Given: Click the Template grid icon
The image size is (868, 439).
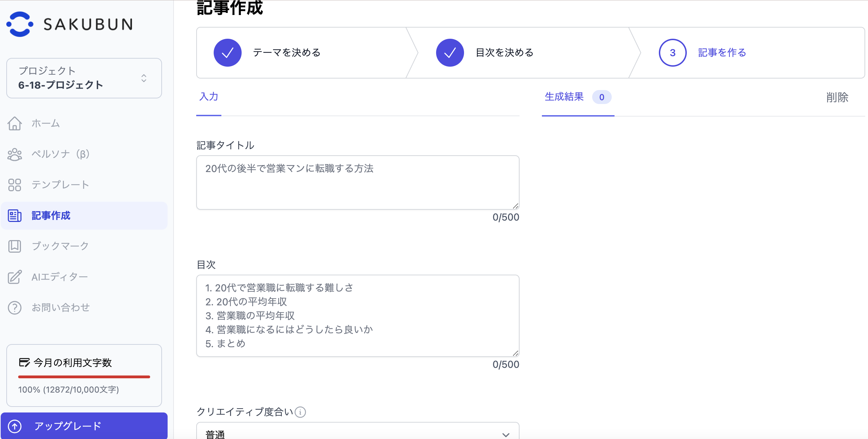Looking at the screenshot, I should (15, 185).
